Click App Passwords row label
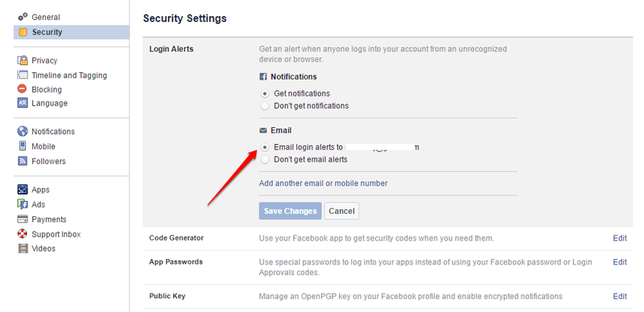 (175, 262)
